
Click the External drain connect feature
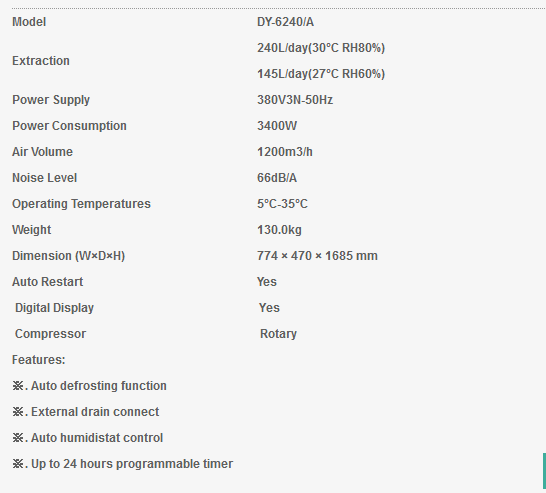coord(85,412)
